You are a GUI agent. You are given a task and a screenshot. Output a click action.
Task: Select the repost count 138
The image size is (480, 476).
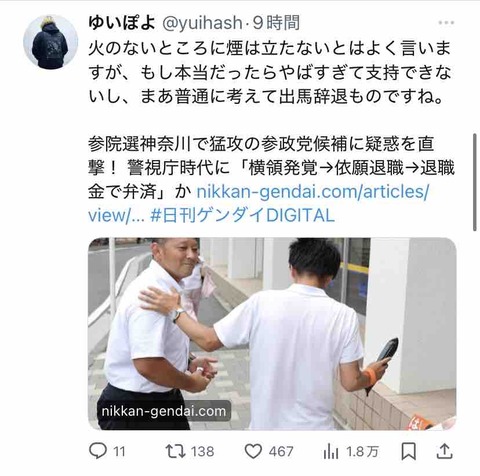pyautogui.click(x=202, y=452)
